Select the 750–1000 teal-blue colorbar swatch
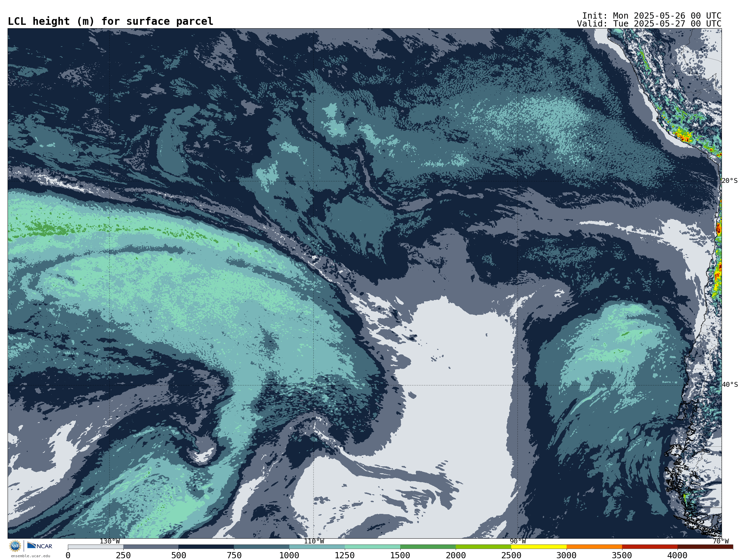Screen dimensions: 744x560 coord(262,547)
